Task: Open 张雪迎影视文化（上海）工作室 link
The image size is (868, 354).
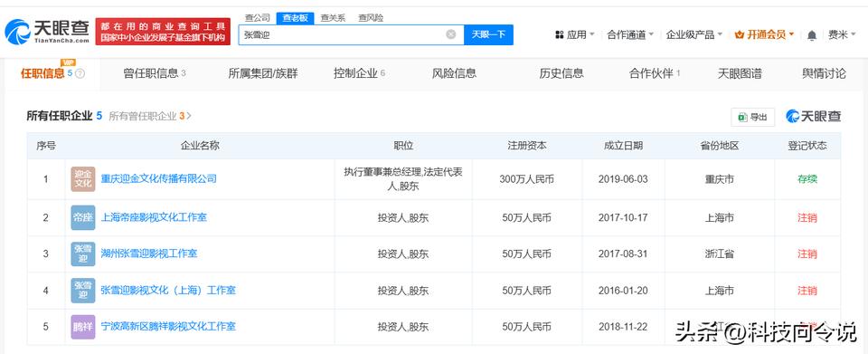Action: tap(168, 291)
